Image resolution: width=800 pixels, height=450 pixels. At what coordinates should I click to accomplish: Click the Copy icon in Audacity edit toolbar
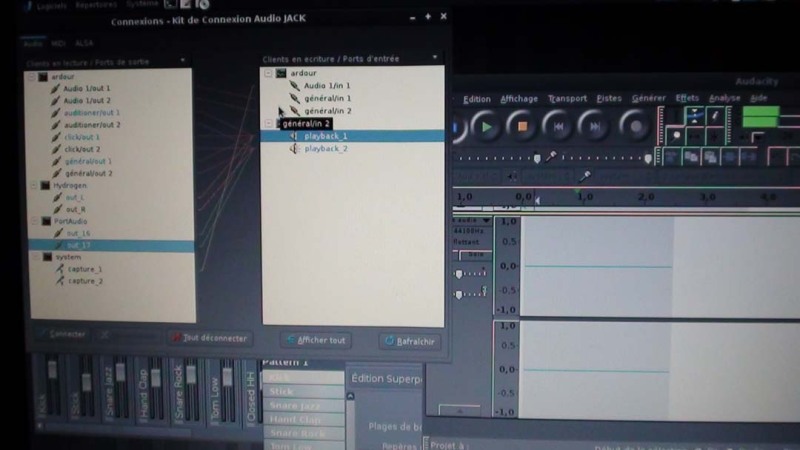click(691, 157)
